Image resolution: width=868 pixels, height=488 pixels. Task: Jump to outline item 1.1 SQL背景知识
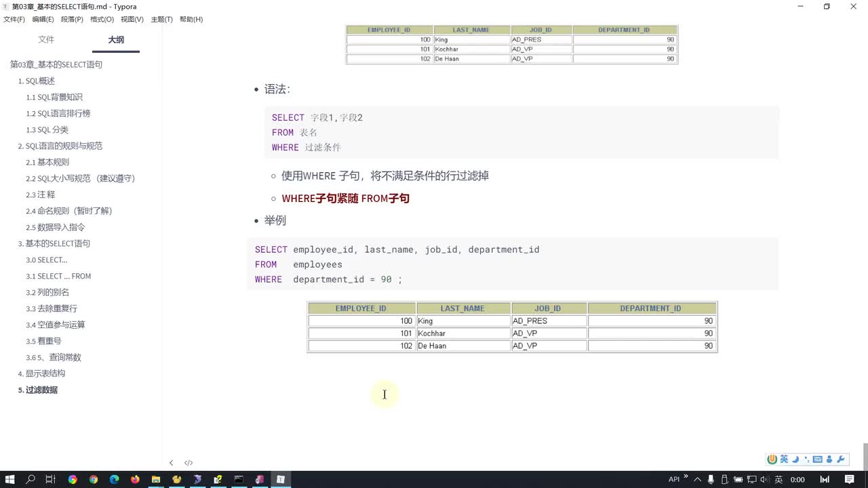point(54,97)
